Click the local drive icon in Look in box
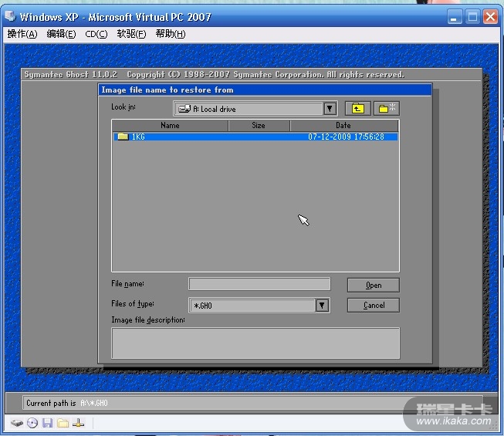 (x=184, y=109)
